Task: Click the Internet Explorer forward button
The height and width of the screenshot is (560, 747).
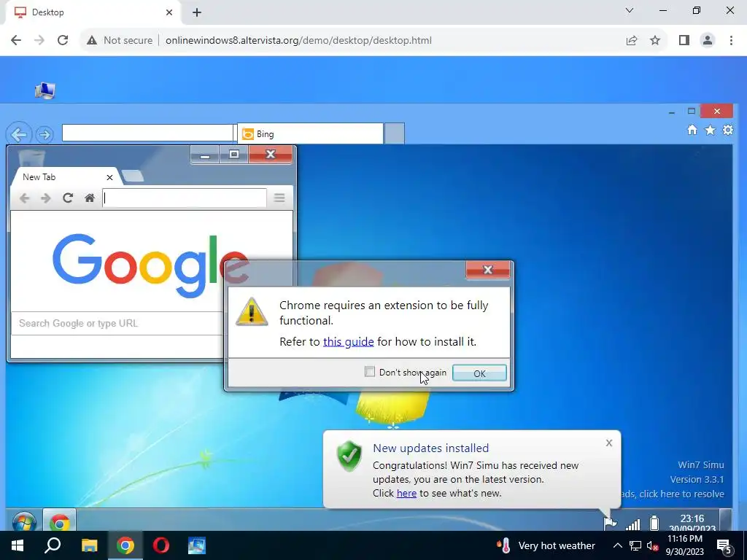Action: (44, 135)
